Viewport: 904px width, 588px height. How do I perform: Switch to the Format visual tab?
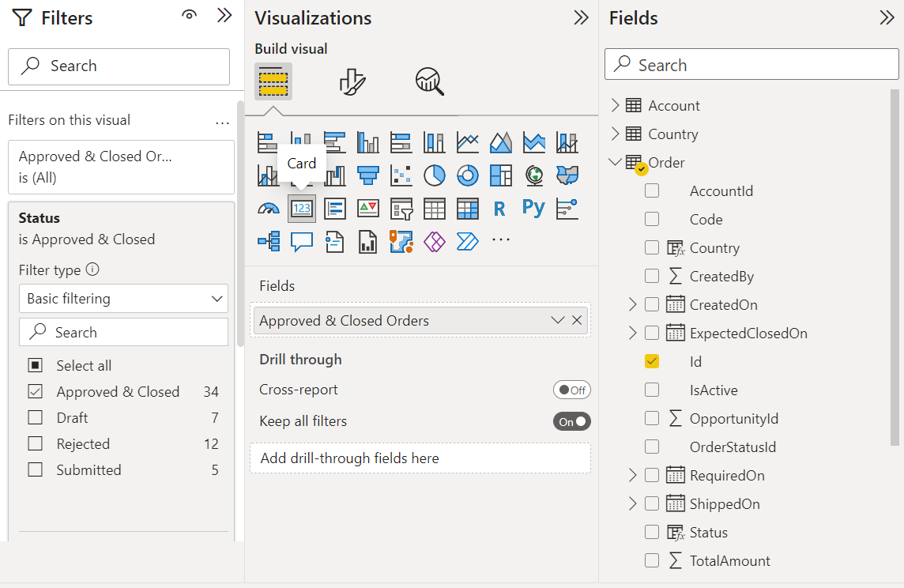click(352, 81)
